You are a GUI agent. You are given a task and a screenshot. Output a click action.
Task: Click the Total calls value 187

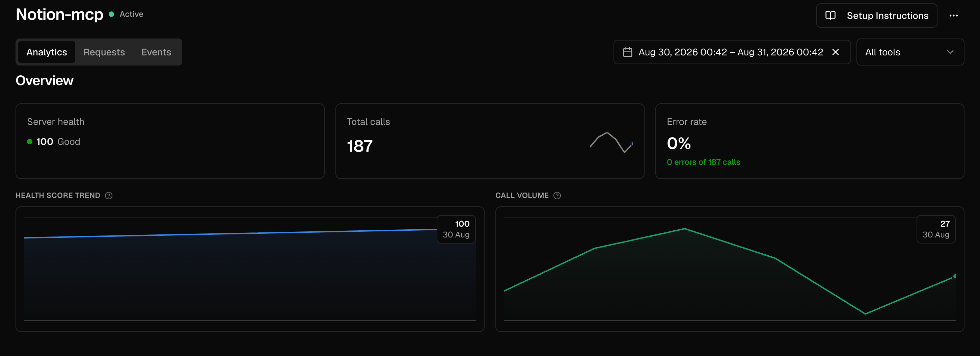click(359, 146)
